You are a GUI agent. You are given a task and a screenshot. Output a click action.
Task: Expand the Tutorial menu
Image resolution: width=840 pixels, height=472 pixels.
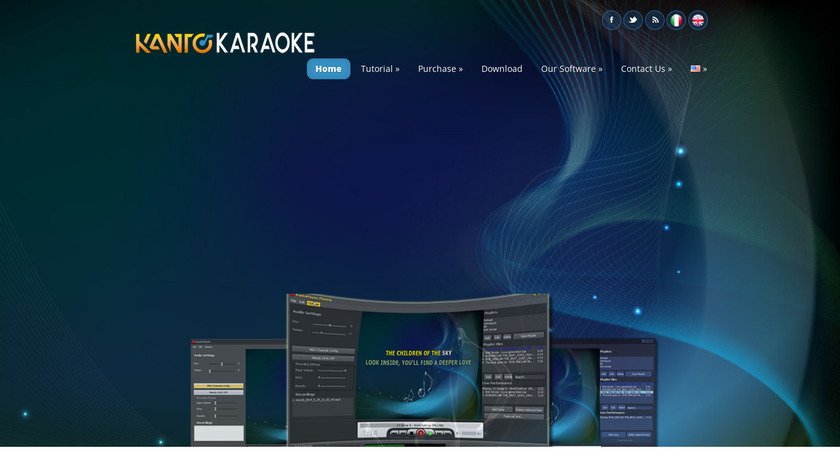(x=380, y=69)
